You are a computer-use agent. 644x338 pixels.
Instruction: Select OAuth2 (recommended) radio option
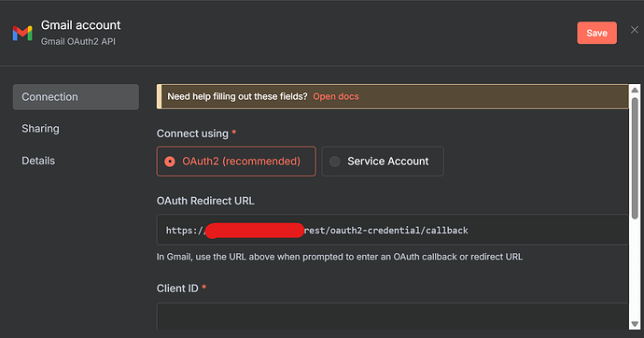tap(236, 162)
